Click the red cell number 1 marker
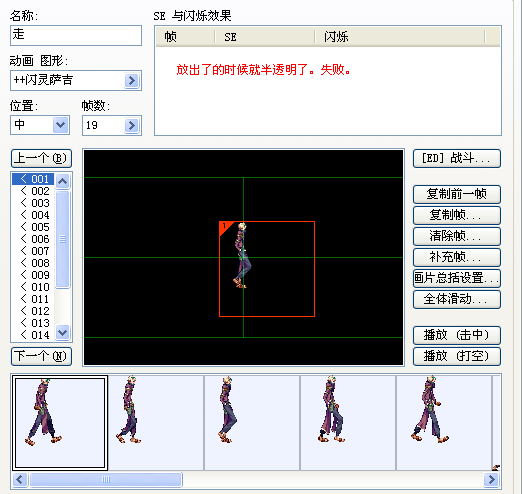The width and height of the screenshot is (522, 494). [225, 227]
